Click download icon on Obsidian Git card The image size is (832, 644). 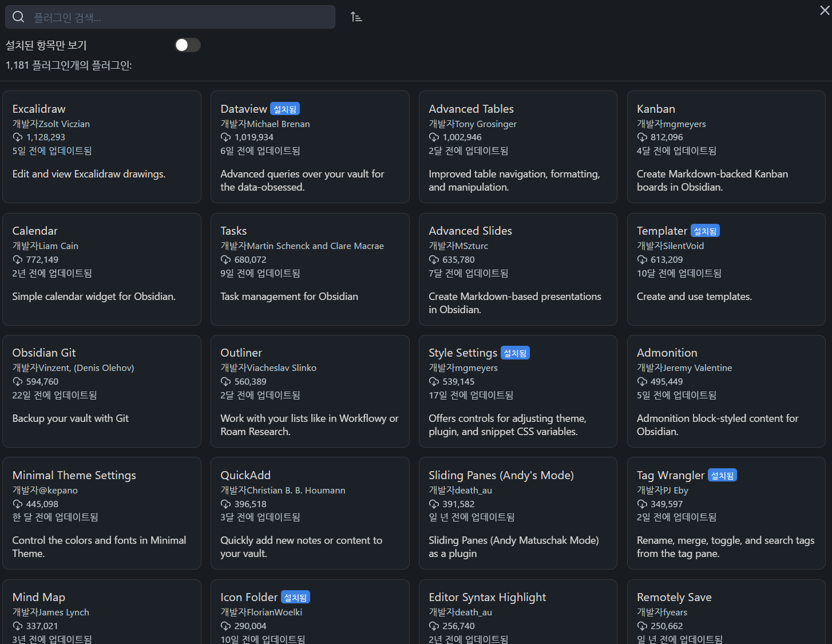(18, 382)
